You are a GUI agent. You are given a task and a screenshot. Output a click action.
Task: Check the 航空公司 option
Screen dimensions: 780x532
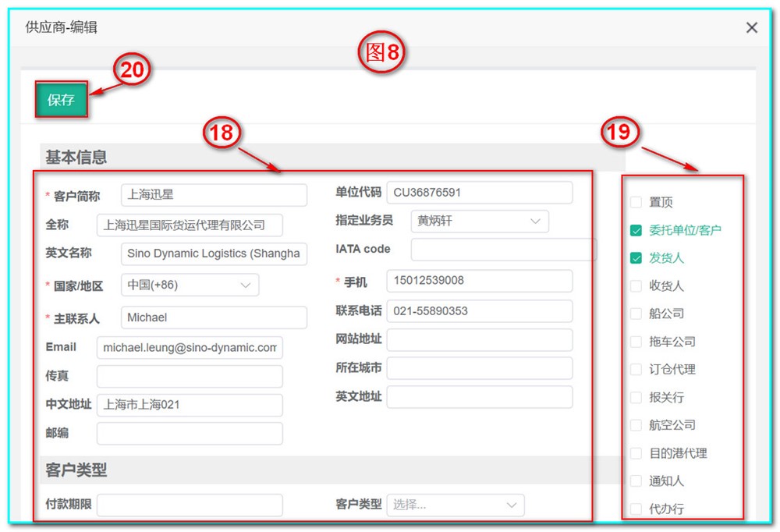[636, 424]
